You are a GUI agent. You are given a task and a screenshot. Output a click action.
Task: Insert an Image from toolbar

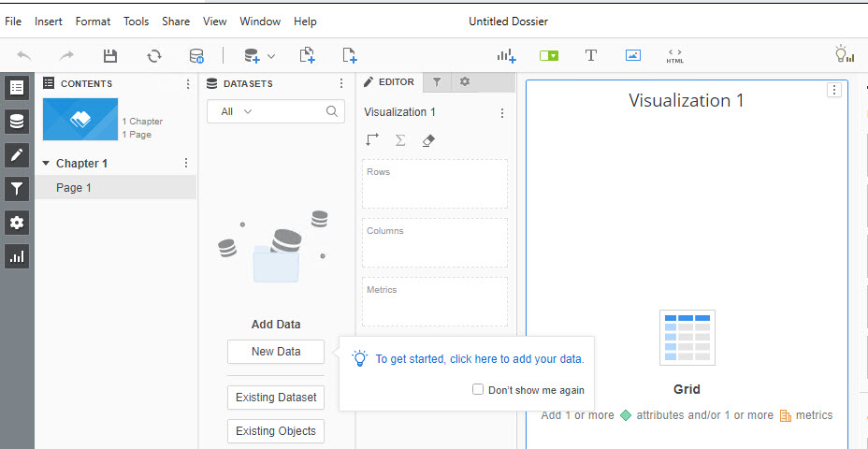click(x=633, y=55)
